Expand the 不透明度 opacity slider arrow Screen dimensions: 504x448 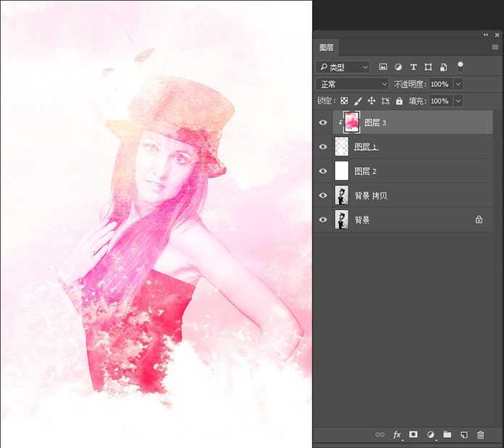tap(458, 84)
